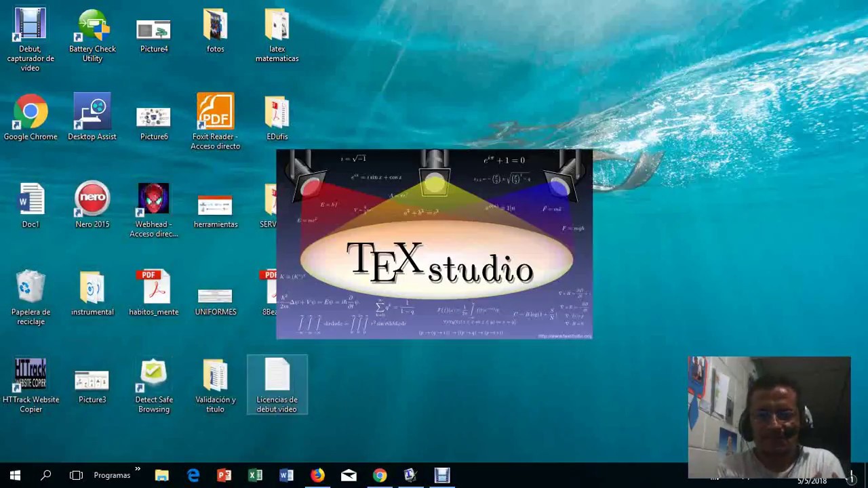Image resolution: width=868 pixels, height=488 pixels.
Task: Expand the Programas toolbar chevron
Action: click(138, 470)
